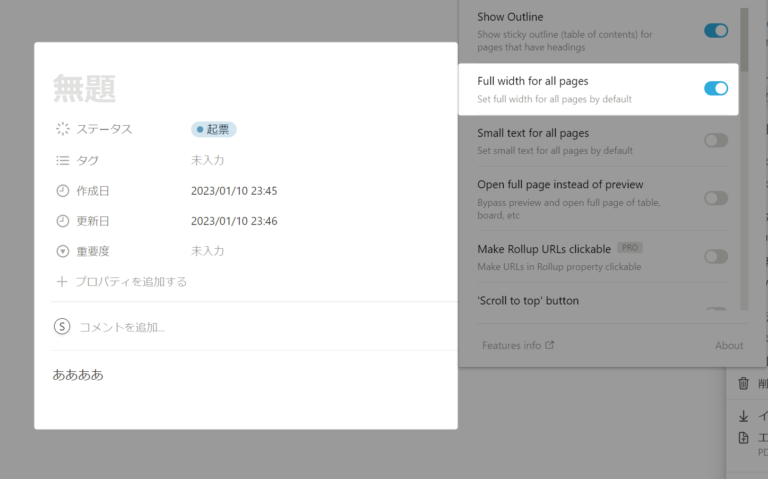Viewport: 768px width, 479px height.
Task: Click the download import arrow icon
Action: [743, 416]
